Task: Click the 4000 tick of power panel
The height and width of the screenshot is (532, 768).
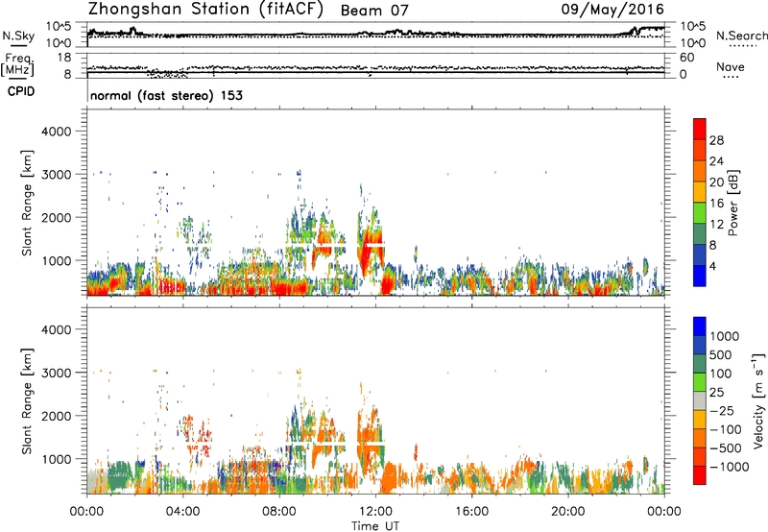Action: pyautogui.click(x=57, y=132)
